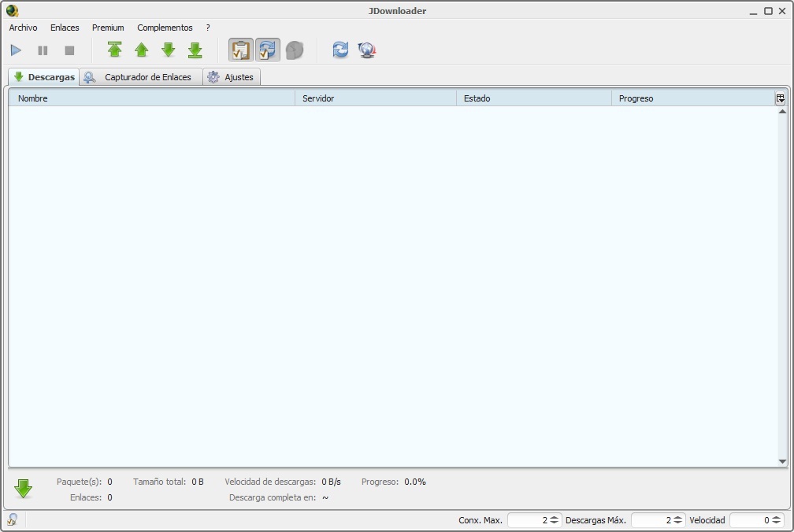Viewport: 794px width, 532px height.
Task: Move selection up one position
Action: [x=141, y=50]
